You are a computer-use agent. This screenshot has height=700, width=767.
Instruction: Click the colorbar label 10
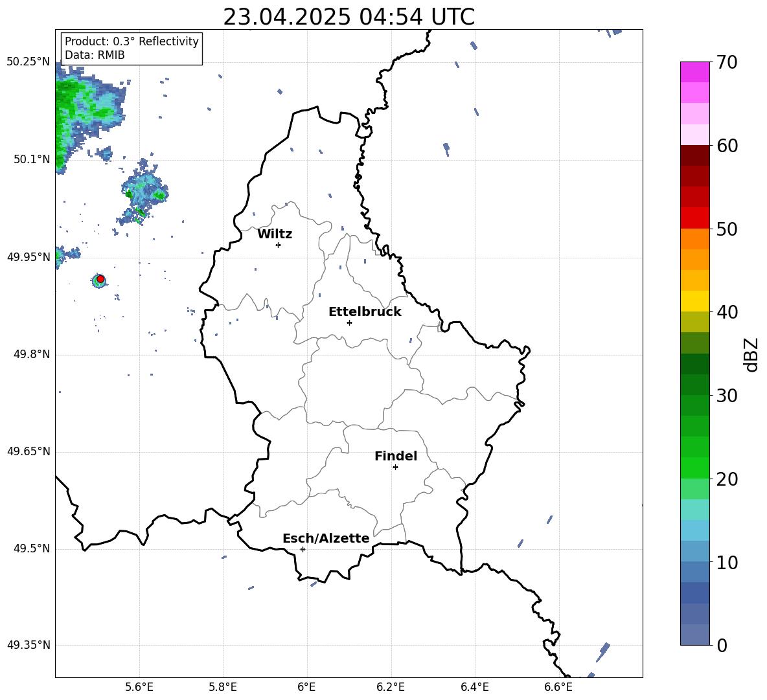pyautogui.click(x=727, y=562)
